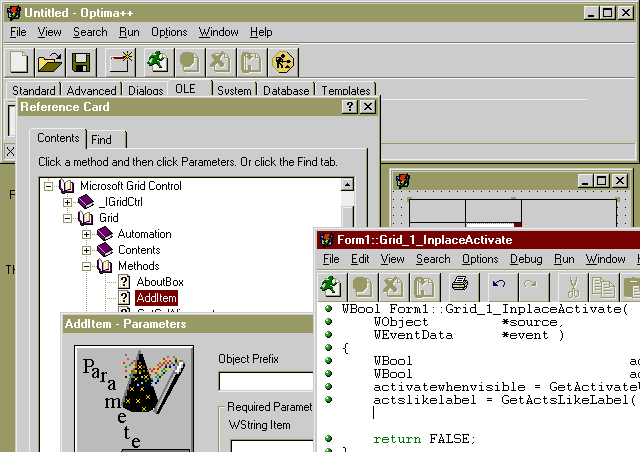The height and width of the screenshot is (452, 640).
Task: Select the AddItem method in tree
Action: (x=156, y=298)
